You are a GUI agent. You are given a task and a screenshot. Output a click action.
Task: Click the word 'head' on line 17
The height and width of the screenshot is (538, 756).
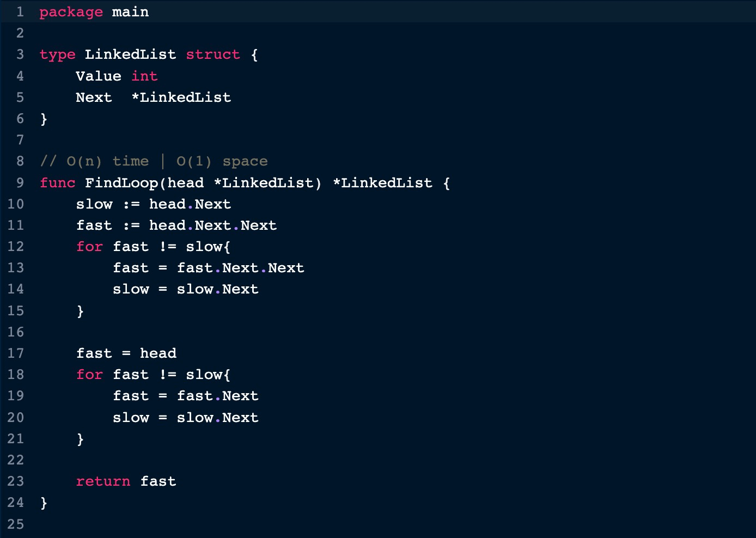tap(158, 353)
